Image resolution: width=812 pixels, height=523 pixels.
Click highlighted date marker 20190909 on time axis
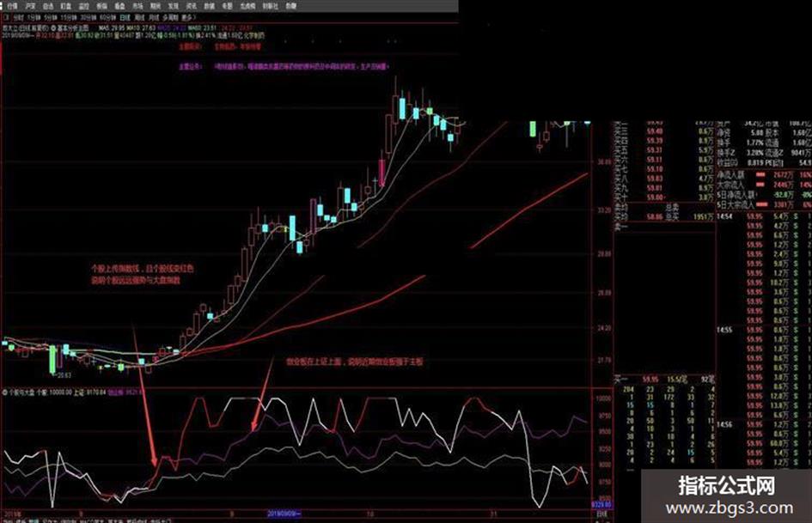click(x=284, y=514)
